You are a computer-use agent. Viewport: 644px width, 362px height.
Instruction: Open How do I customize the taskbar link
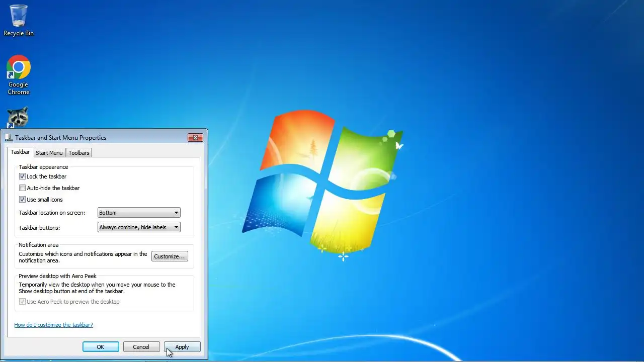pos(53,325)
